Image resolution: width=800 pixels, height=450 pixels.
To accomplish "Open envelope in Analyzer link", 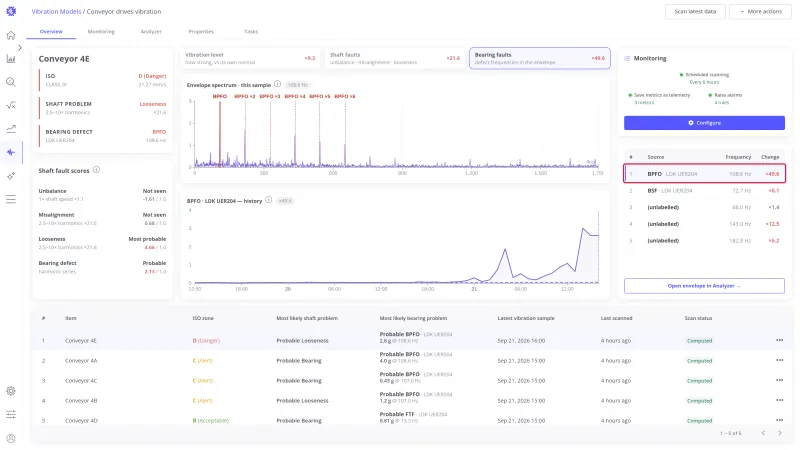I will [704, 286].
